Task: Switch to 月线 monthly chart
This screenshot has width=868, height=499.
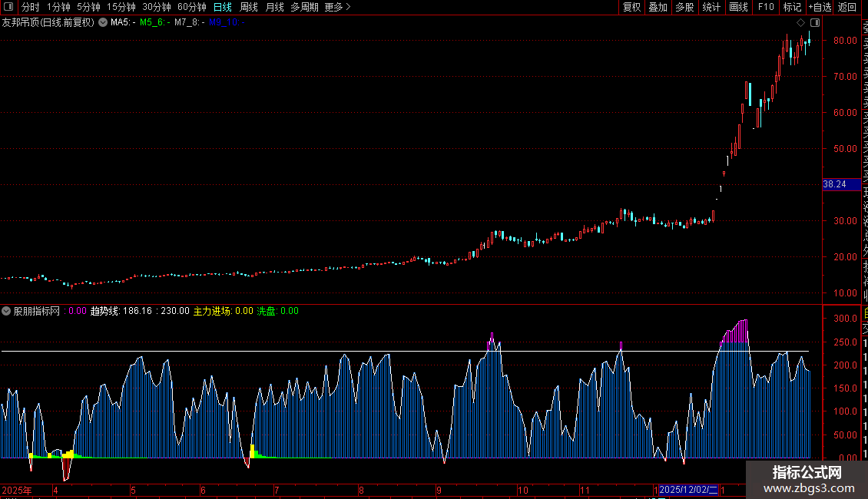Action: 274,7
